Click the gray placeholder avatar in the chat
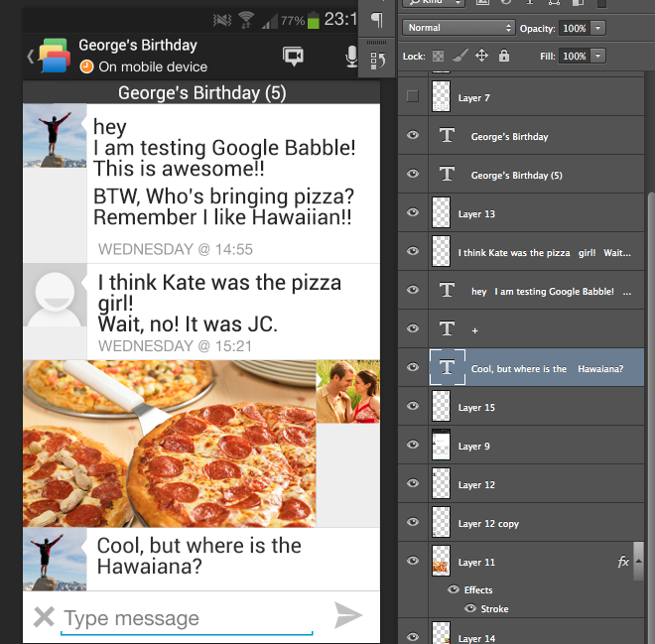Viewport: 655px width, 644px height. (x=55, y=296)
